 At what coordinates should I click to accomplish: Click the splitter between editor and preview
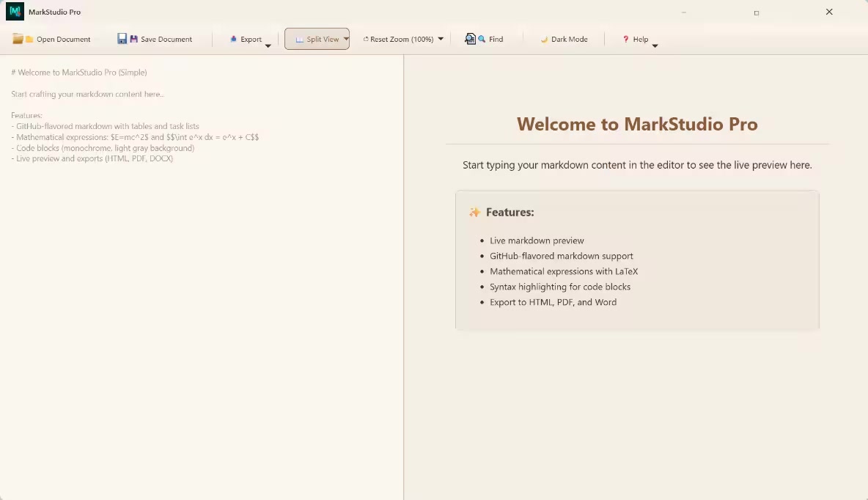404,277
